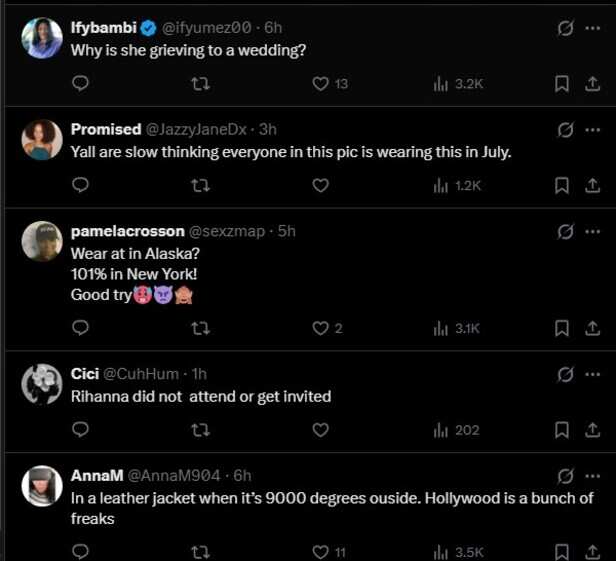Open Cici's profile avatar

42,384
